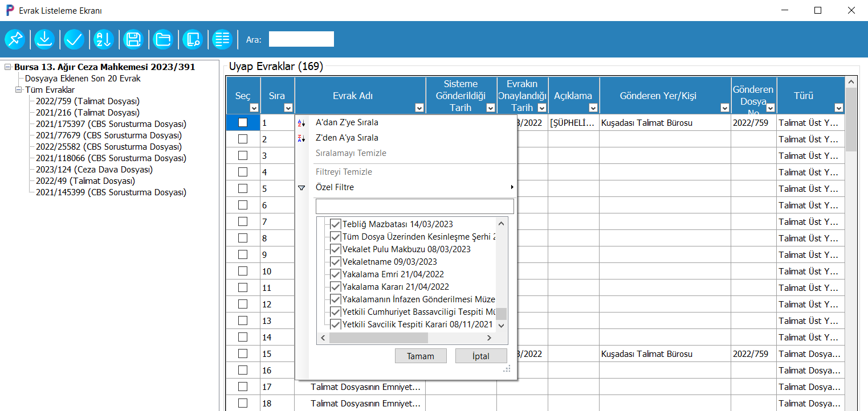Choose A'dan Z'ye Sırala from the menu

point(347,122)
